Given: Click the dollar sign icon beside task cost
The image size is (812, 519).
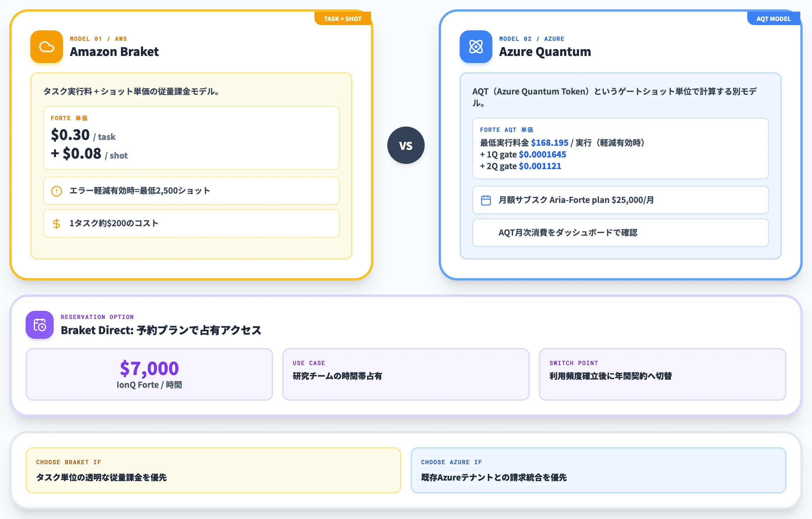Looking at the screenshot, I should click(57, 224).
